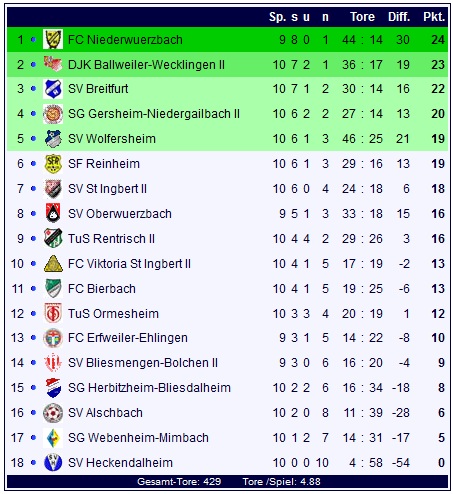
Task: Click the blue dot next to rank 7
Action: [x=33, y=189]
